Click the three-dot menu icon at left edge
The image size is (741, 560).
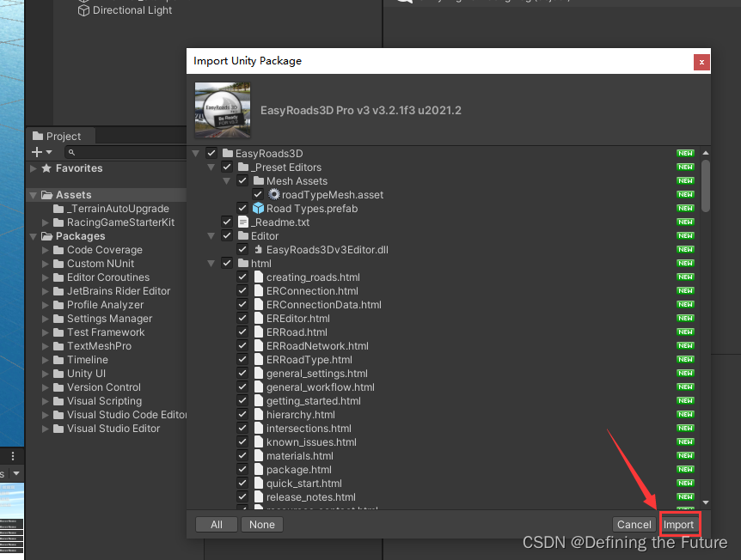pyautogui.click(x=13, y=456)
